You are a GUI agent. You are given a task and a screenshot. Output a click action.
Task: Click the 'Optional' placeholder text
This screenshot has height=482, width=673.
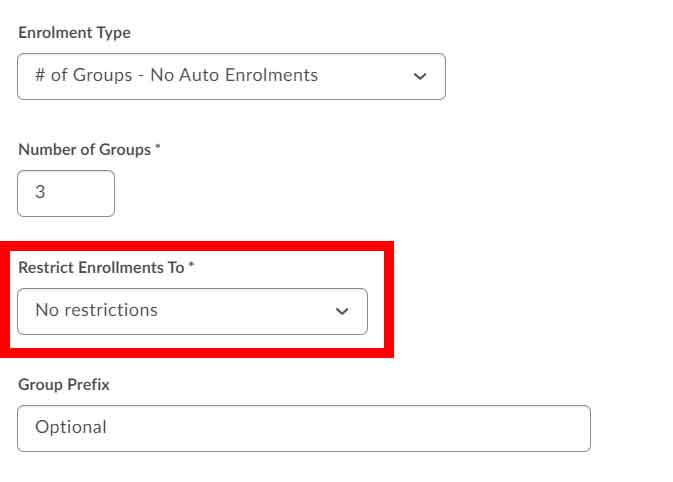(x=71, y=427)
